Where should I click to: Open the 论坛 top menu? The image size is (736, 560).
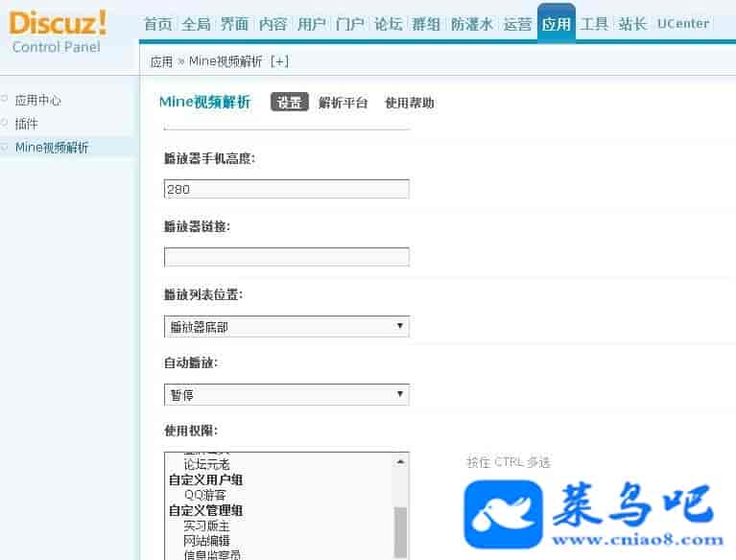389,23
